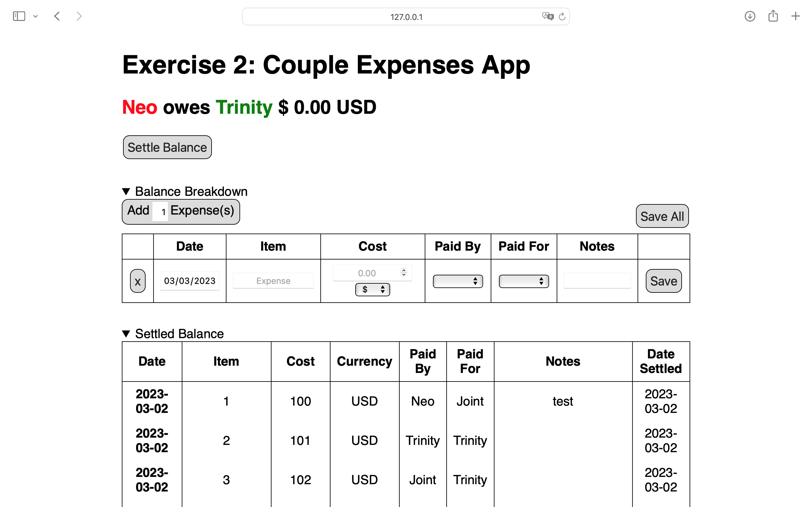Viewport: 812px width, 507px height.
Task: Select the Expense item input field
Action: [273, 280]
